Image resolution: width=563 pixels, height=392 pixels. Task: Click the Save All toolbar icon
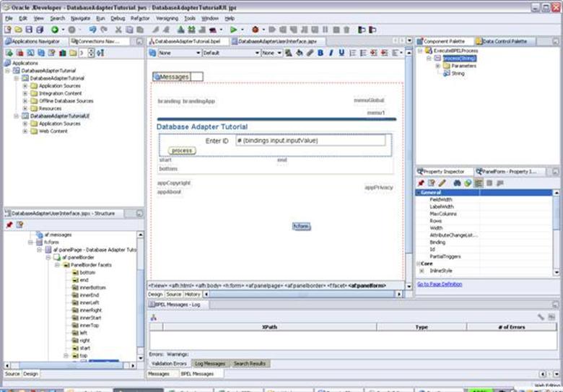[40, 30]
